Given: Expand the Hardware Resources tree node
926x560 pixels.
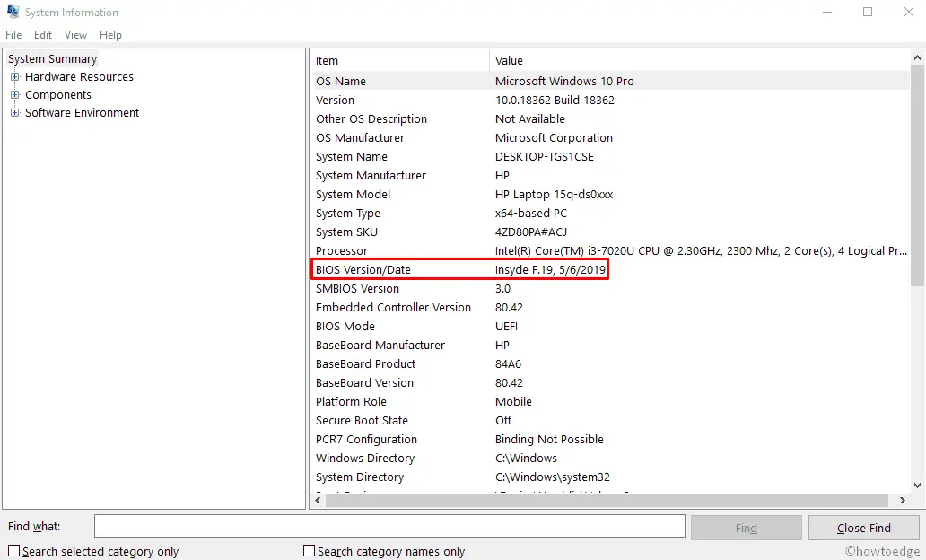Looking at the screenshot, I should tap(14, 77).
